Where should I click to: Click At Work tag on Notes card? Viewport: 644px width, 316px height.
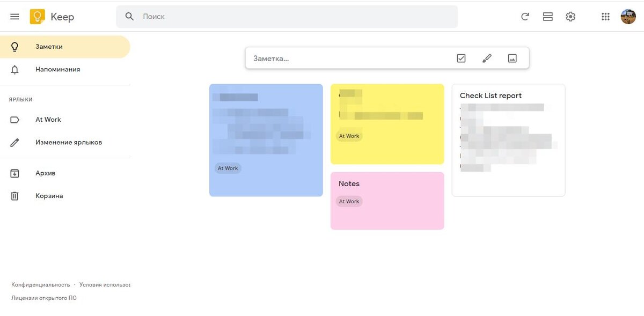click(x=349, y=202)
